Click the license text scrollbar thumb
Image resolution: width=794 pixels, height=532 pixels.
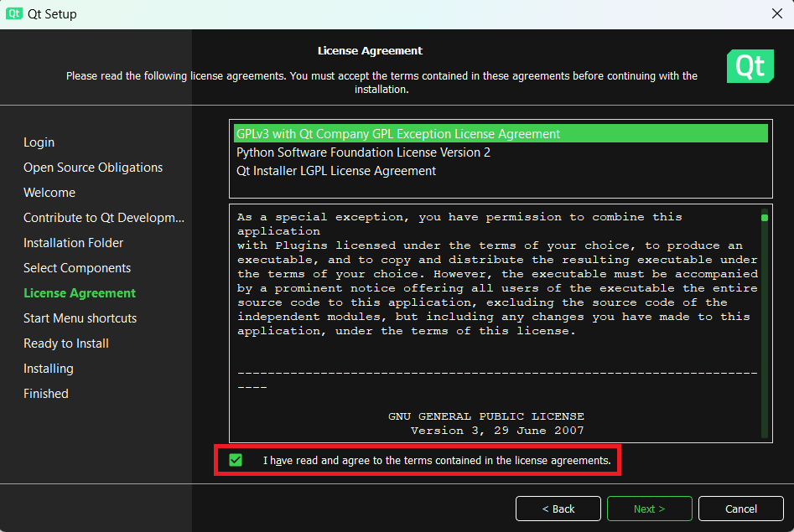click(x=765, y=218)
